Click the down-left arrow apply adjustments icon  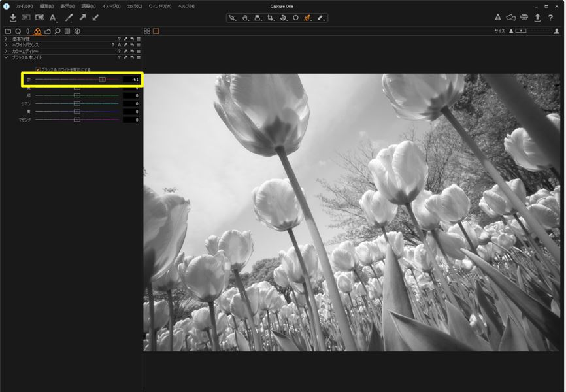(95, 18)
